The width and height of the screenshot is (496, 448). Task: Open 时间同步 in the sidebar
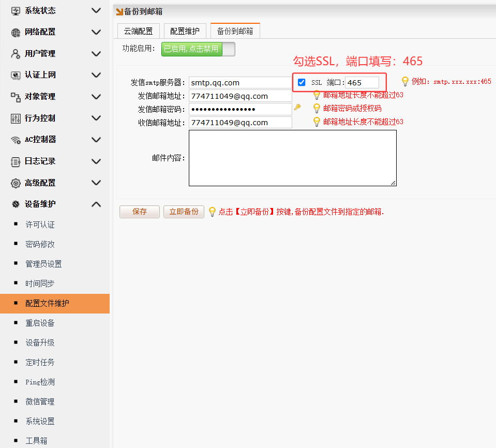[x=40, y=283]
